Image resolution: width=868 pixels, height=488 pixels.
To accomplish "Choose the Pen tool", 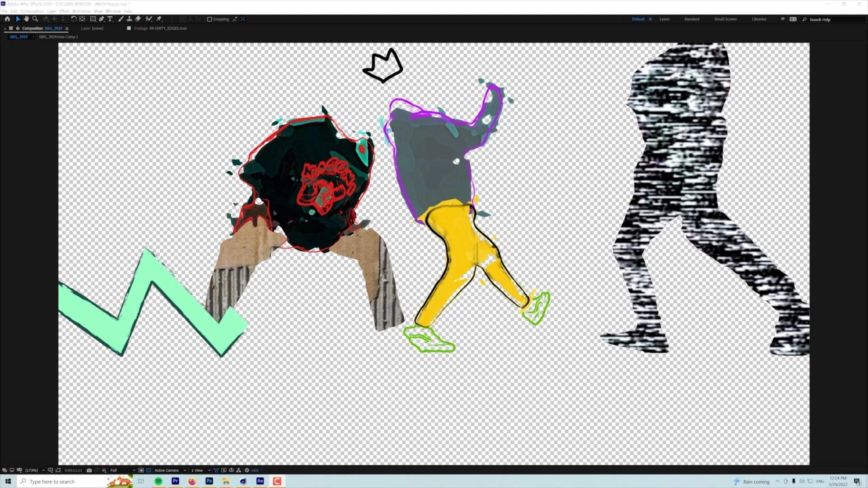I will (101, 19).
